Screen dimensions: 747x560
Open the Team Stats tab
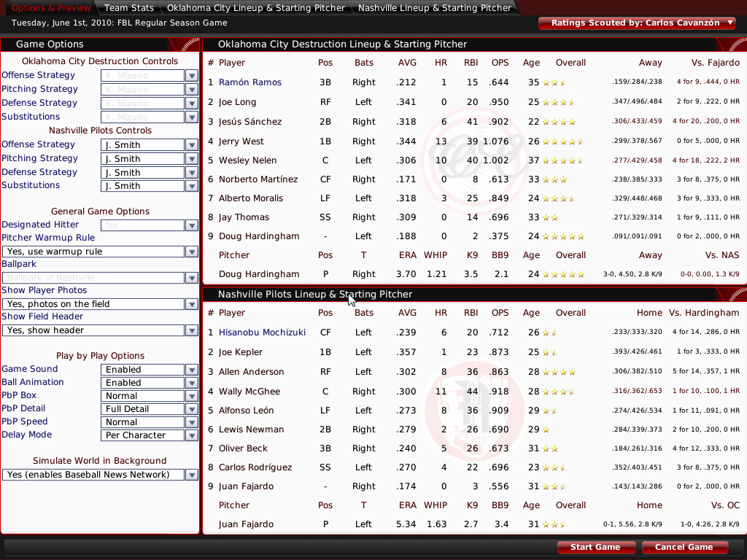[128, 8]
